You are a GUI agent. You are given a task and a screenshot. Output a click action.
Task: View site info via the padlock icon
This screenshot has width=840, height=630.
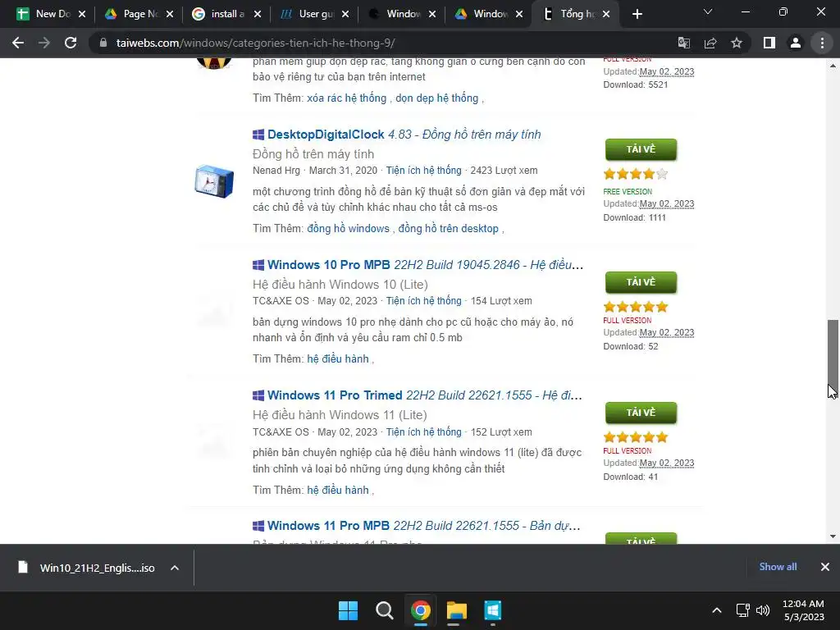click(103, 43)
